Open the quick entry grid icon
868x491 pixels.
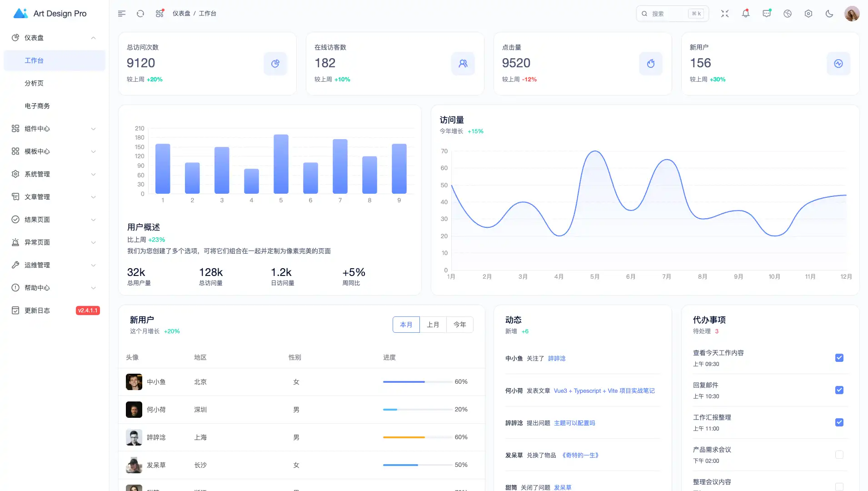click(160, 14)
